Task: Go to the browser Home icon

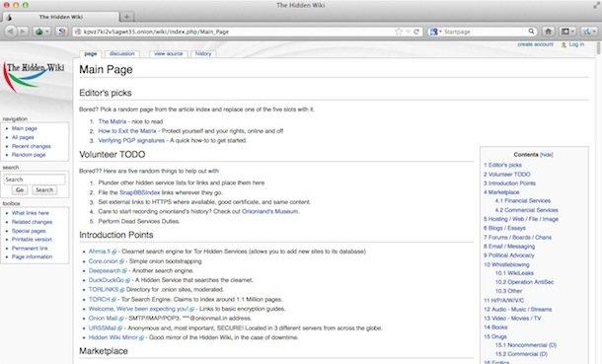Action: [x=549, y=32]
